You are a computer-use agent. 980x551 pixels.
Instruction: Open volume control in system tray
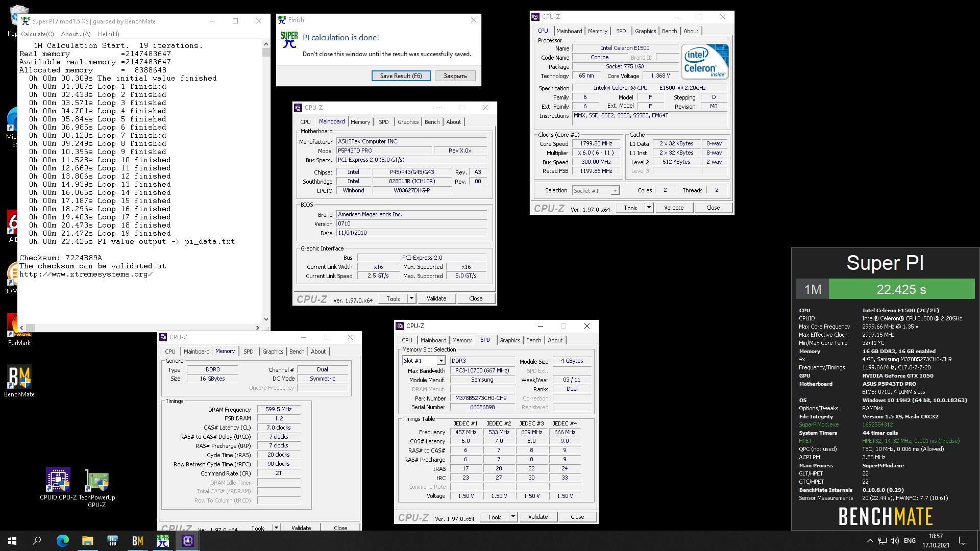point(894,541)
